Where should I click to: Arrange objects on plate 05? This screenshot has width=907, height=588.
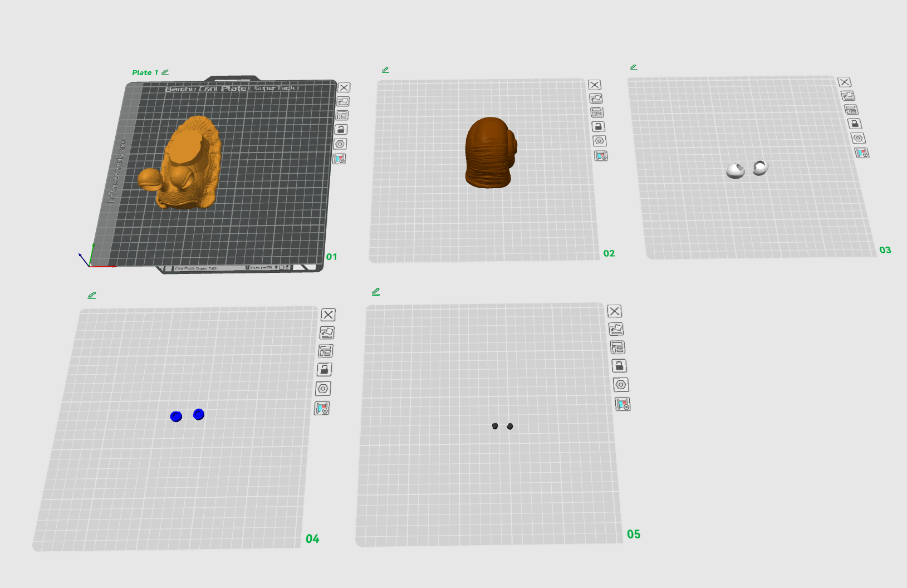[617, 347]
